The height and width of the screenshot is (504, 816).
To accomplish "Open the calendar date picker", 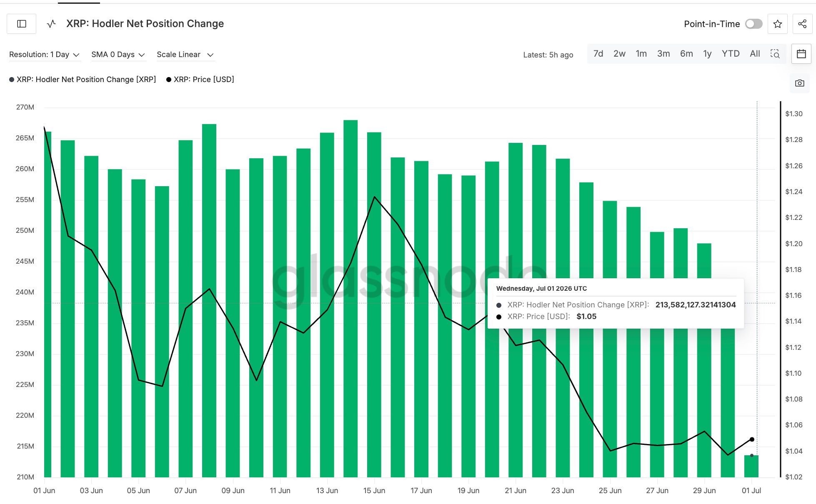I will [x=801, y=54].
